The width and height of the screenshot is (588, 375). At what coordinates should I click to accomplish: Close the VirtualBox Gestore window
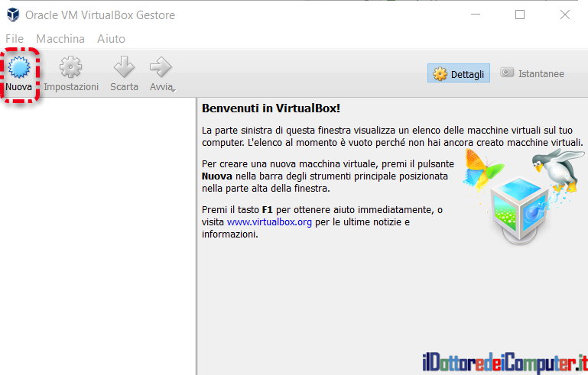click(x=565, y=15)
